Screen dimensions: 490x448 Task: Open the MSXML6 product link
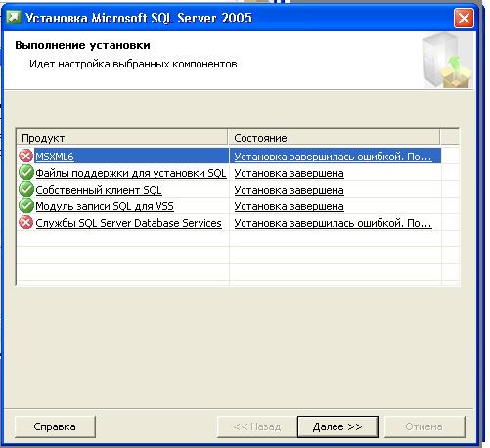(55, 157)
